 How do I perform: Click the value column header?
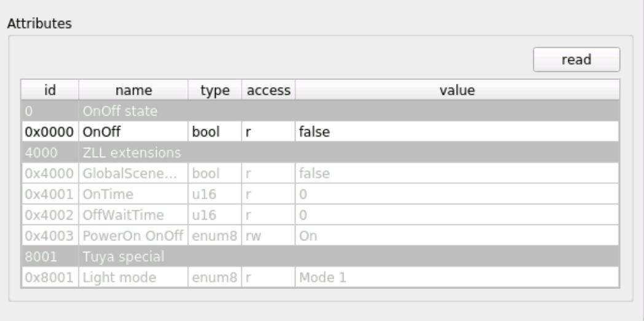(x=457, y=90)
